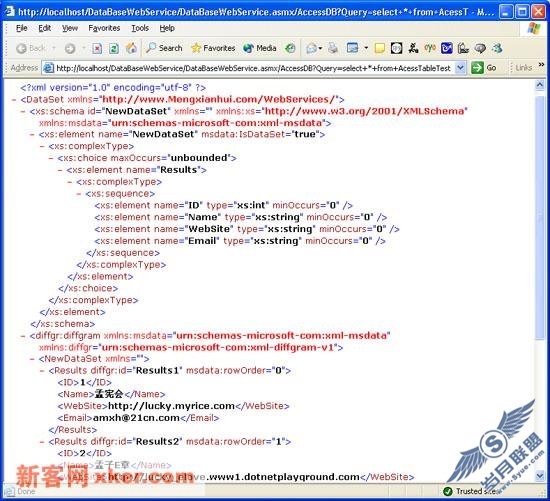Collapse the DataSet root XML node

pyautogui.click(x=14, y=100)
